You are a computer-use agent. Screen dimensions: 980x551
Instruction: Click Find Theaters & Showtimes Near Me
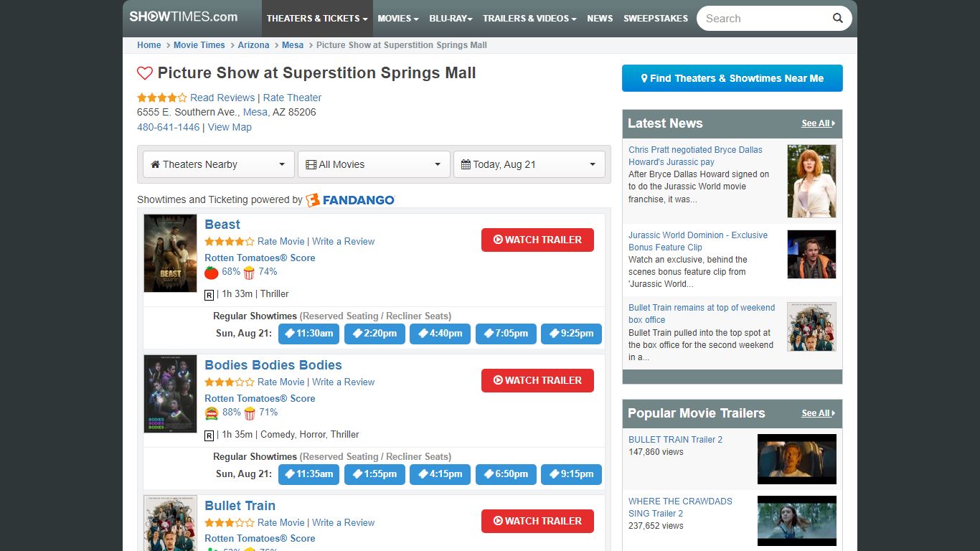pyautogui.click(x=732, y=78)
